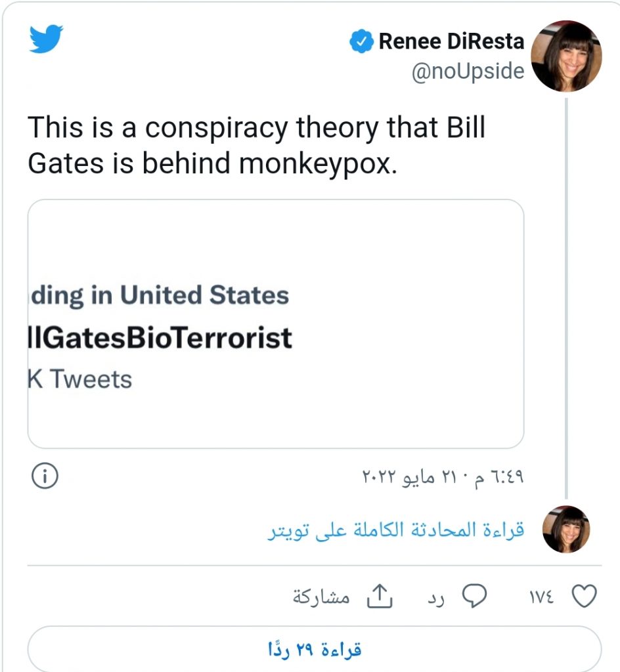This screenshot has height=672, width=620.
Task: Click the share upload arrow icon
Action: coord(378,596)
